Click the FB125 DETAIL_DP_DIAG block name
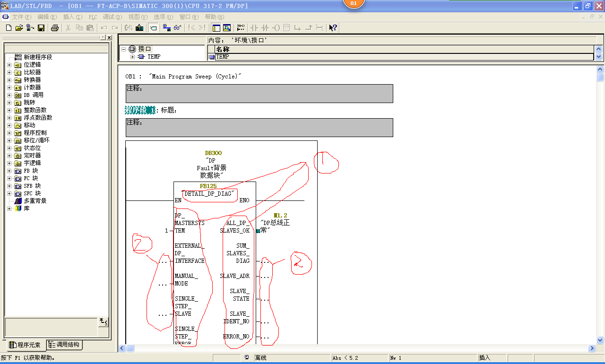Viewport: 605px width, 364px height. point(209,194)
